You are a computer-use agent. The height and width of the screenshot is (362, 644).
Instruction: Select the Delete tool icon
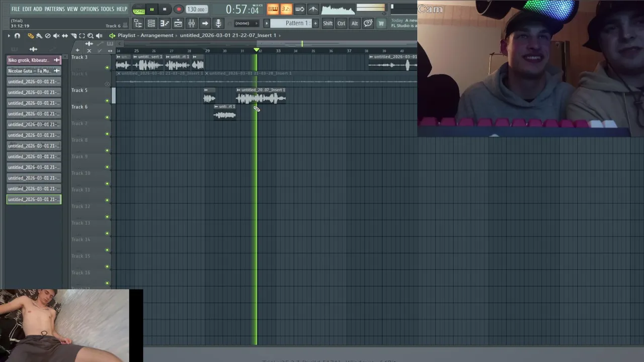48,36
